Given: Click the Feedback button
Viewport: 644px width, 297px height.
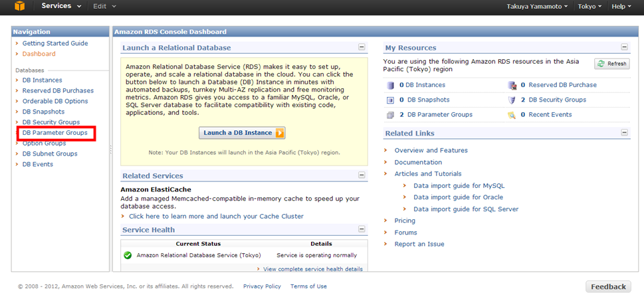Looking at the screenshot, I should [x=608, y=287].
